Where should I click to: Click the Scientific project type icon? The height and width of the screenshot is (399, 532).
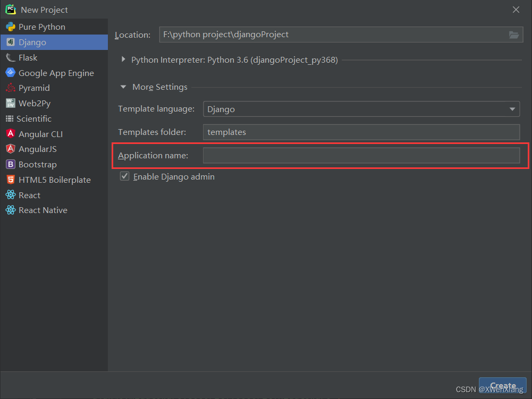click(11, 118)
